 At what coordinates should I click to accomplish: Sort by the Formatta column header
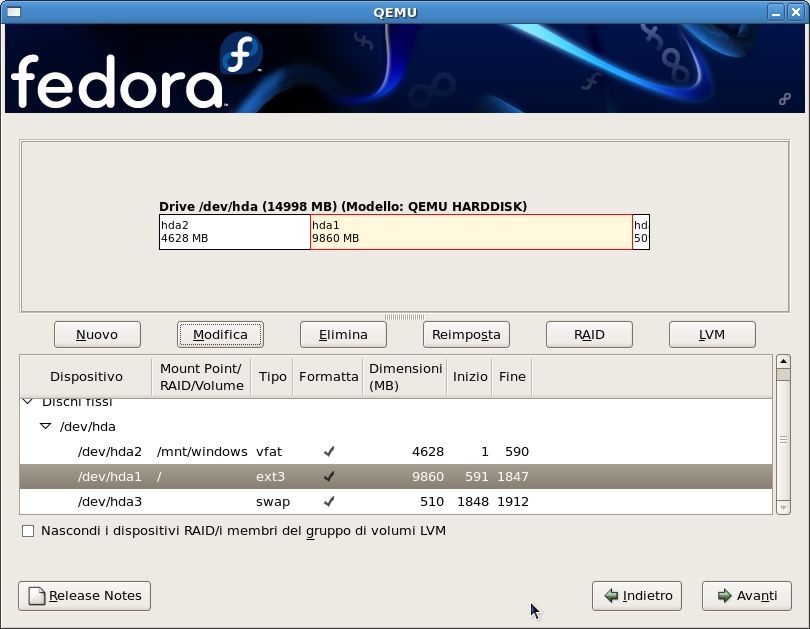tap(328, 376)
